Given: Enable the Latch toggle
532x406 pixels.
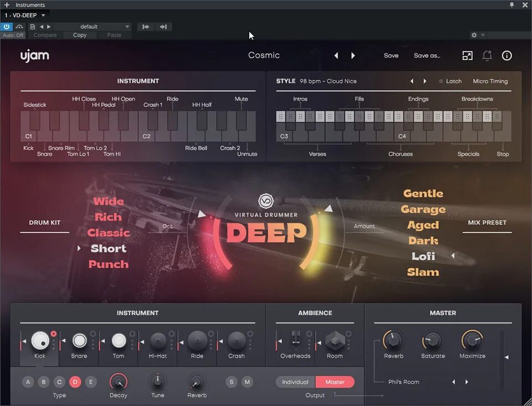Looking at the screenshot, I should point(450,81).
